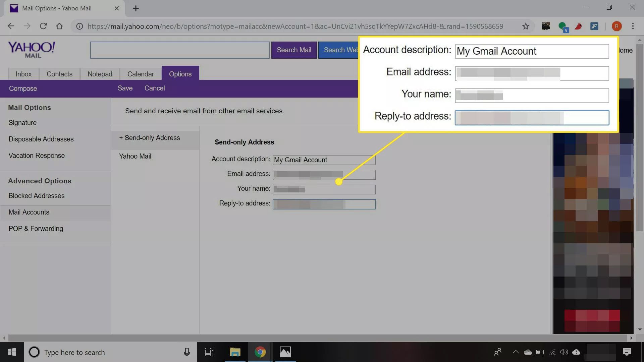Open the Chrome profile avatar R
Viewport: 644px width, 362px height.
tap(616, 26)
